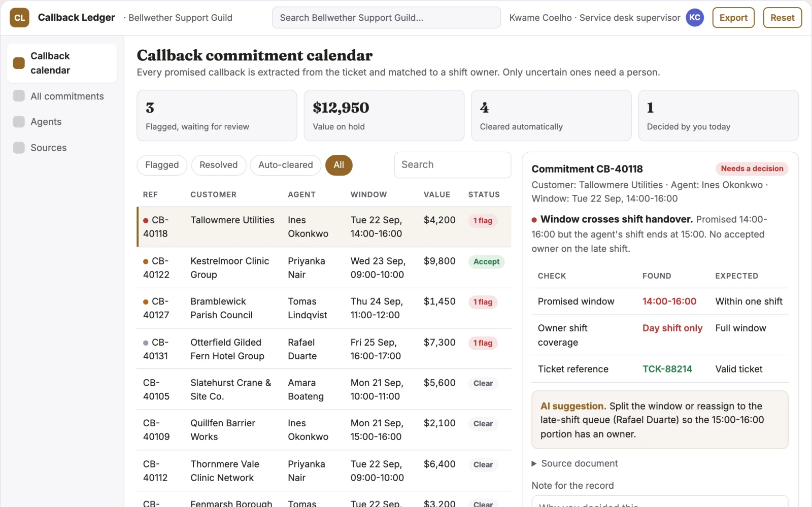Click the All commitments sidebar icon
Image resolution: width=812 pixels, height=507 pixels.
19,96
